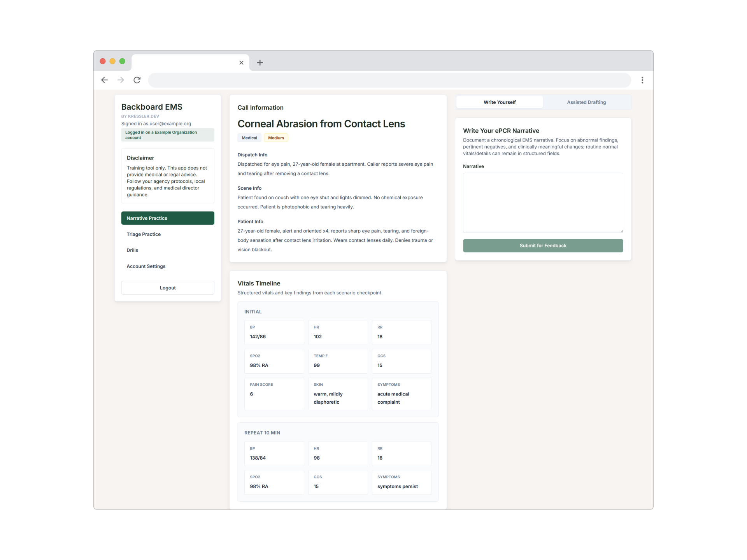
Task: Click the Vitals Timeline heading
Action: (x=259, y=283)
